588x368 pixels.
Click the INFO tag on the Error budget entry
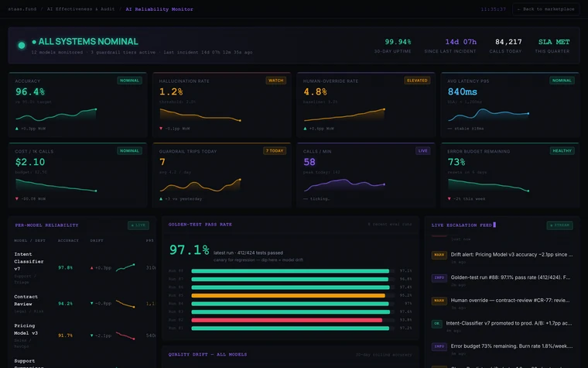tap(439, 346)
